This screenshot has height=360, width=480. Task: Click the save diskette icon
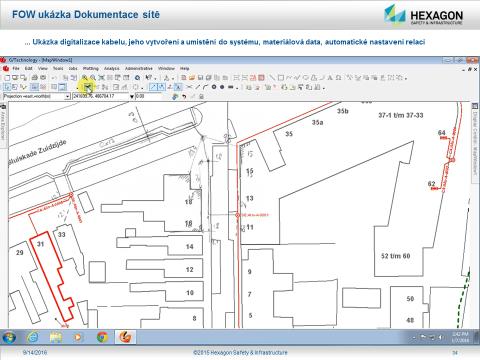(200, 78)
